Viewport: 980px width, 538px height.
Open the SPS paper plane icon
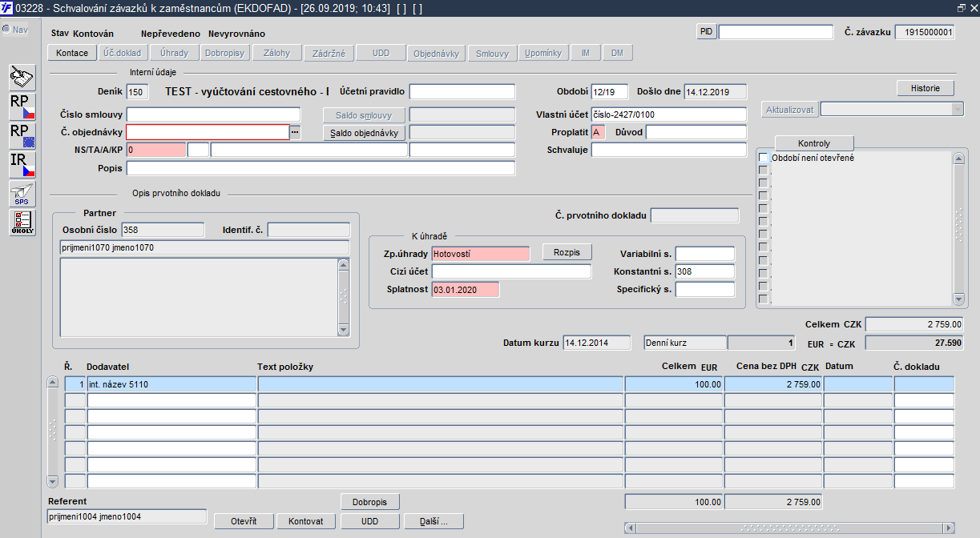click(x=22, y=194)
